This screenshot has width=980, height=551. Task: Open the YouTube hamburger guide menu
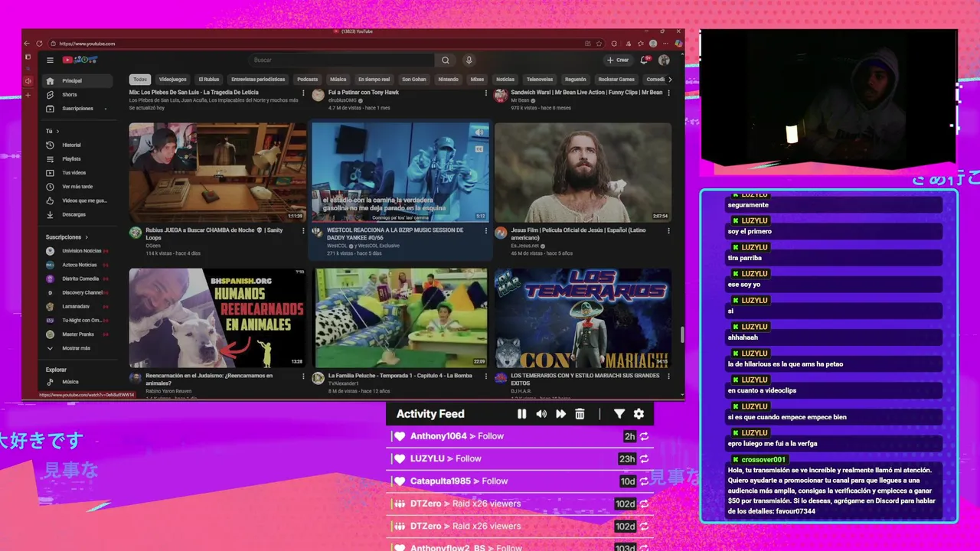pyautogui.click(x=50, y=60)
